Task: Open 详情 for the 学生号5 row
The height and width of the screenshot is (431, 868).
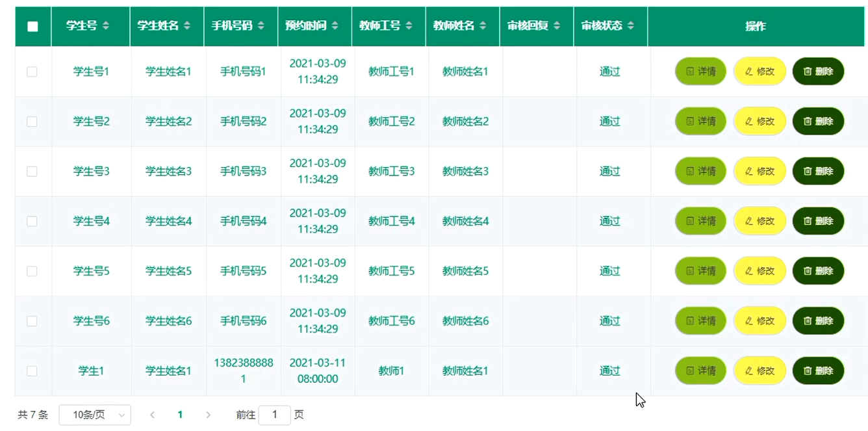Action: [x=701, y=271]
